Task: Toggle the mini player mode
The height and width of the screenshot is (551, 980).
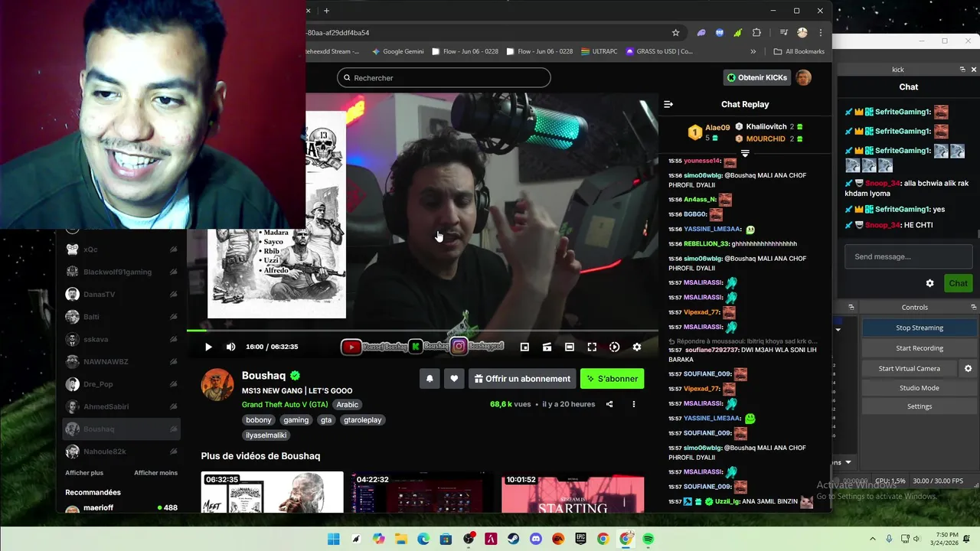Action: (x=524, y=347)
